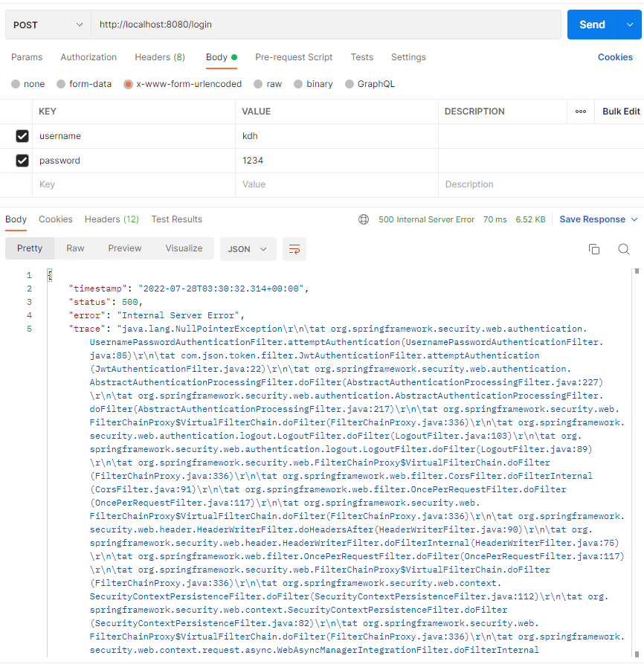
Task: Click the kdh value cell
Action: pyautogui.click(x=336, y=136)
